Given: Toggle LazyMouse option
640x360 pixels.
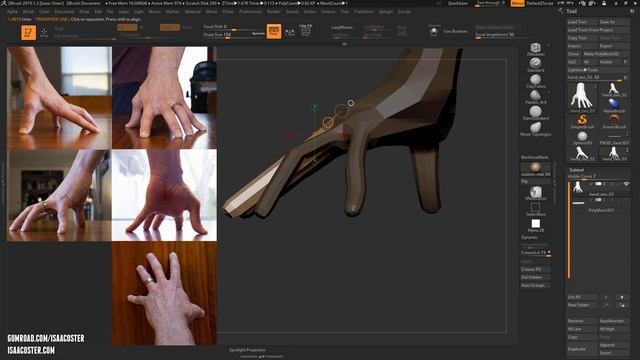Looking at the screenshot, I should click(x=342, y=27).
